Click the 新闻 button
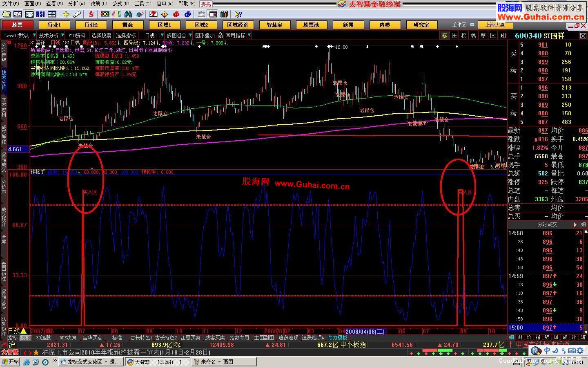Screen dimensions: 588x368 348,25
